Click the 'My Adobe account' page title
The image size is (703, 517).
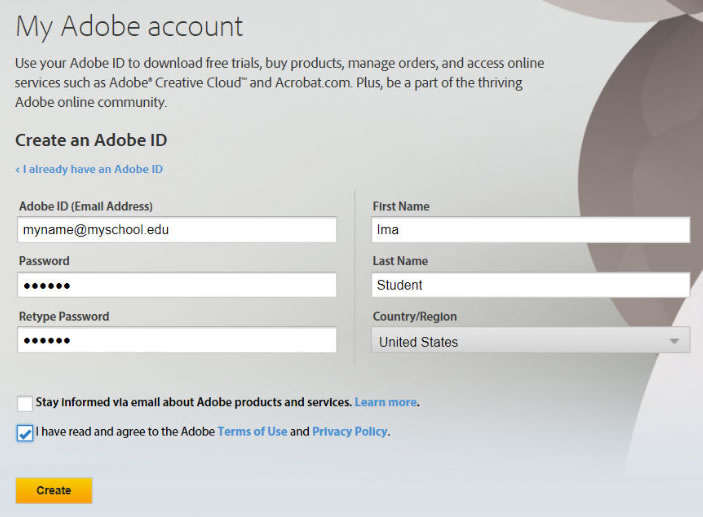coord(129,26)
